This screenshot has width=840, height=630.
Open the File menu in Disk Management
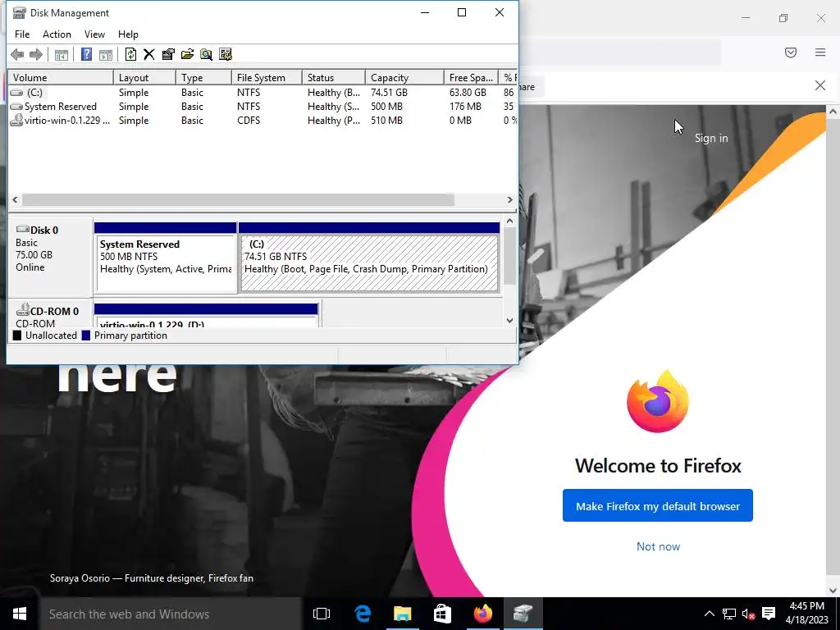(22, 34)
